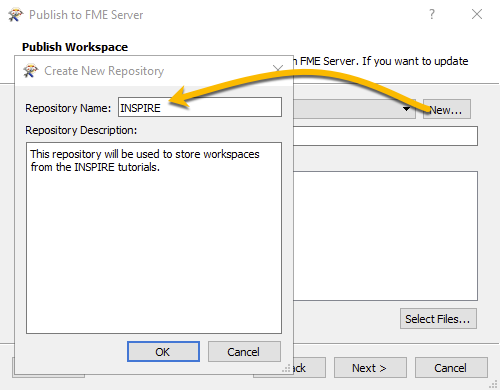
Task: Close the Create New Repository dialog
Action: 278,70
